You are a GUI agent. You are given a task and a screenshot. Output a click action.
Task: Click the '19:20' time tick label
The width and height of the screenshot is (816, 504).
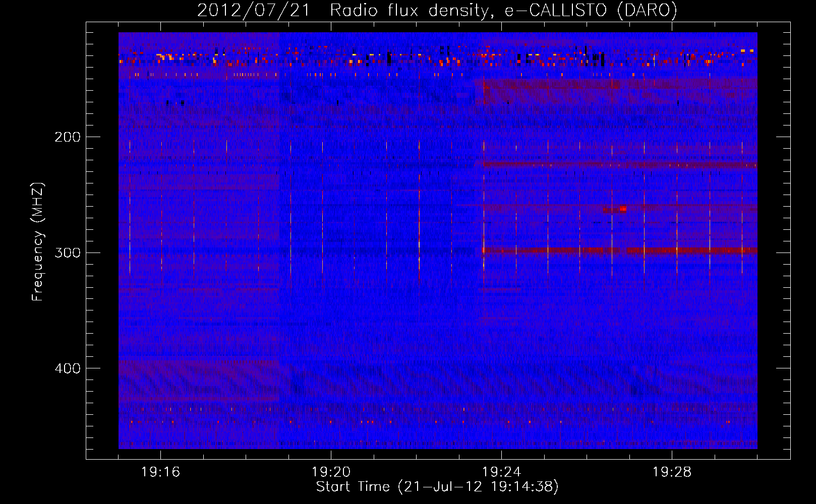(331, 472)
